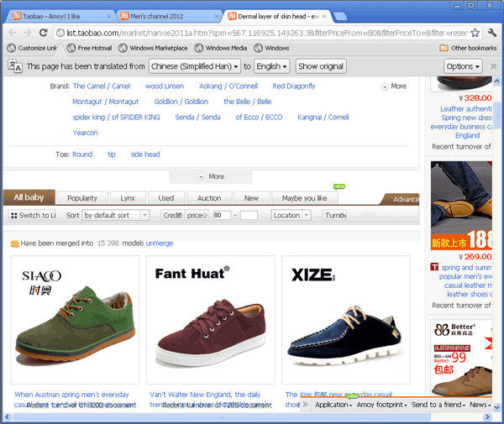Open Windows Media bookmark
The image size is (504, 424).
tap(221, 48)
